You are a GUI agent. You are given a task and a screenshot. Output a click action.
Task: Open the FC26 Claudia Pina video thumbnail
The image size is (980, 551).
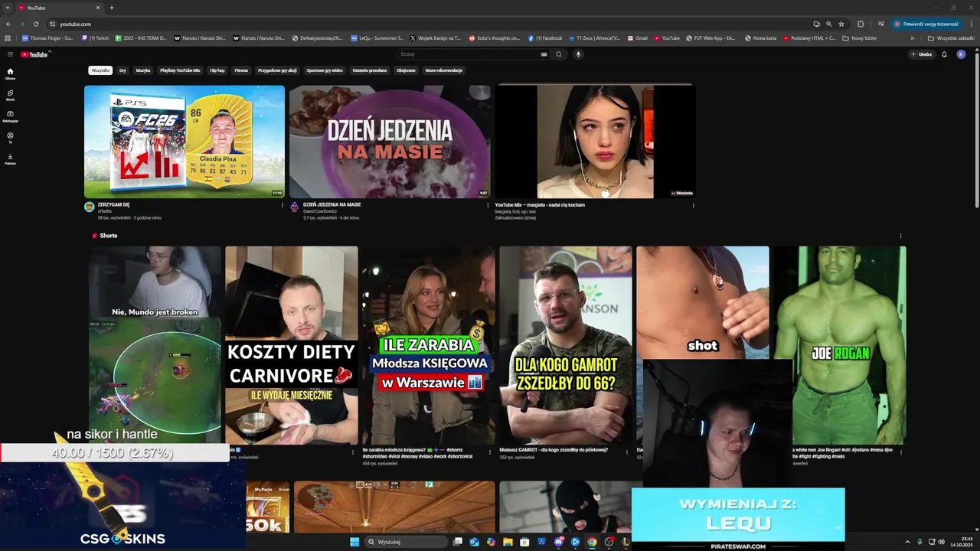(x=185, y=142)
